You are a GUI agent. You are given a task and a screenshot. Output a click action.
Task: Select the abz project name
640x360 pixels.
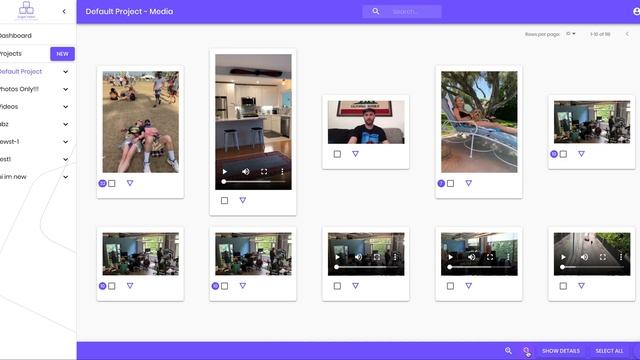coord(4,124)
